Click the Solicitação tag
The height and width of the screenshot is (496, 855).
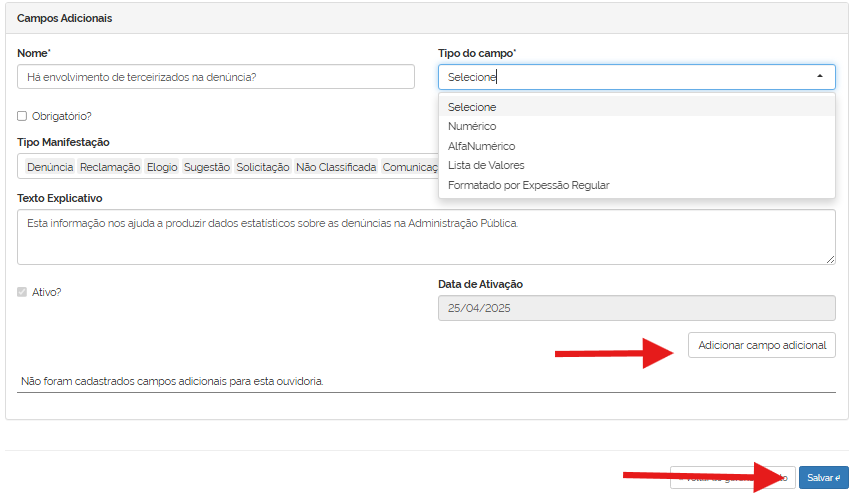263,167
